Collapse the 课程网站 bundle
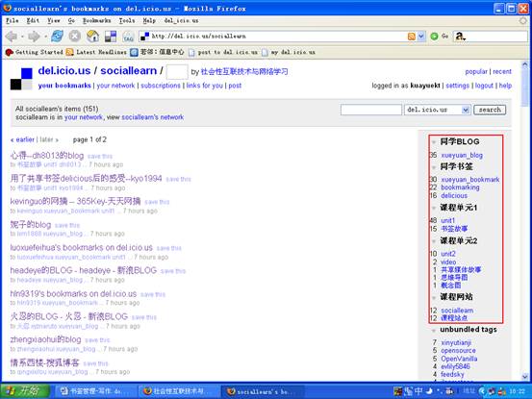532x399 pixels. coord(434,297)
